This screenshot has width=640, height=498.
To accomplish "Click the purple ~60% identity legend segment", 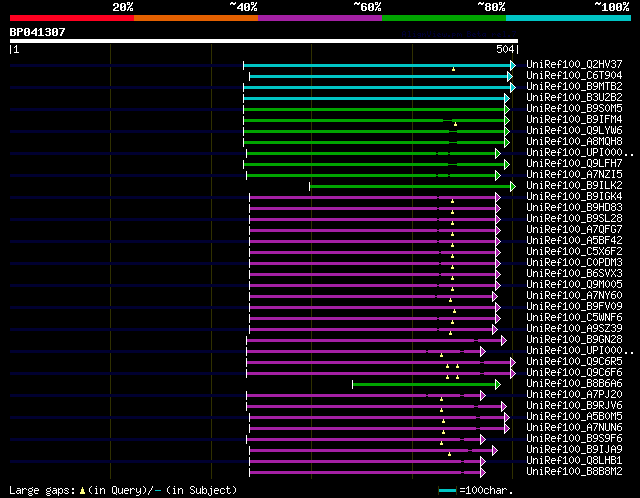I will point(320,18).
